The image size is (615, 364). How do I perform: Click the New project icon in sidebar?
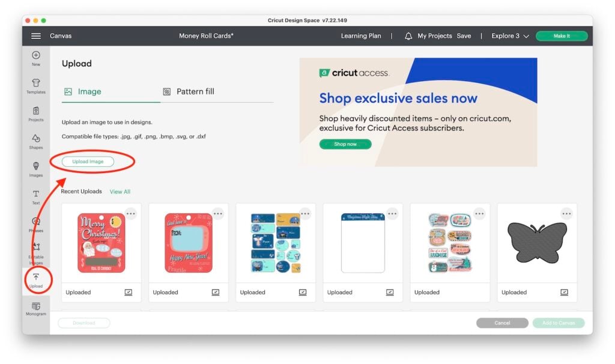click(x=35, y=58)
